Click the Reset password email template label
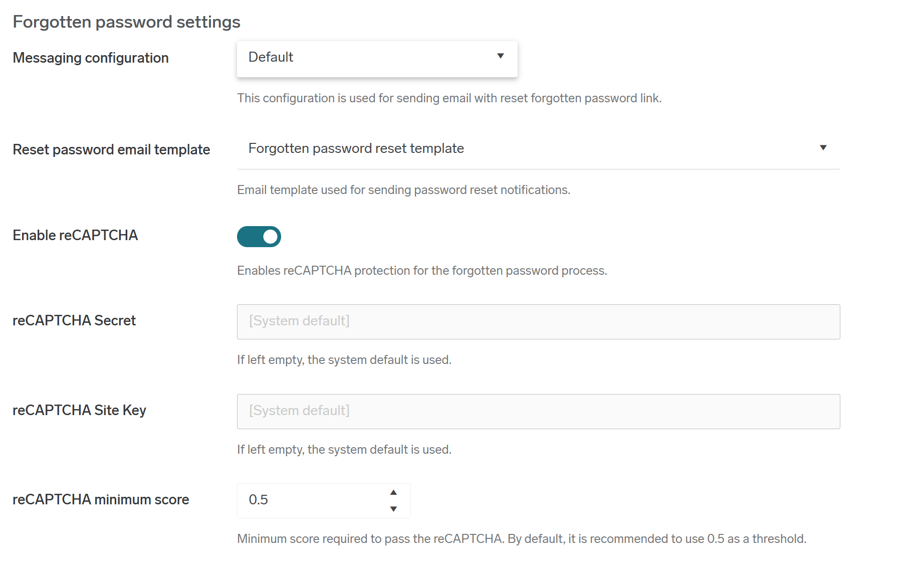The height and width of the screenshot is (568, 924). click(111, 150)
